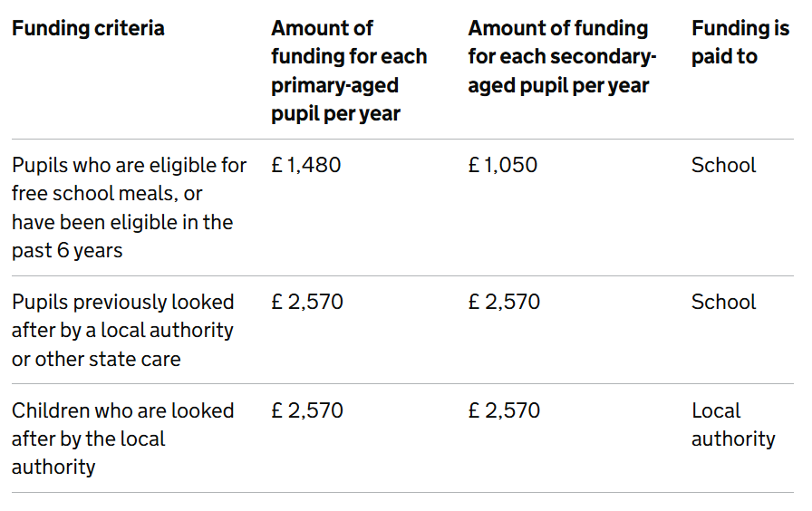
Task: Select 'School' in the free school meals row
Action: point(723,165)
